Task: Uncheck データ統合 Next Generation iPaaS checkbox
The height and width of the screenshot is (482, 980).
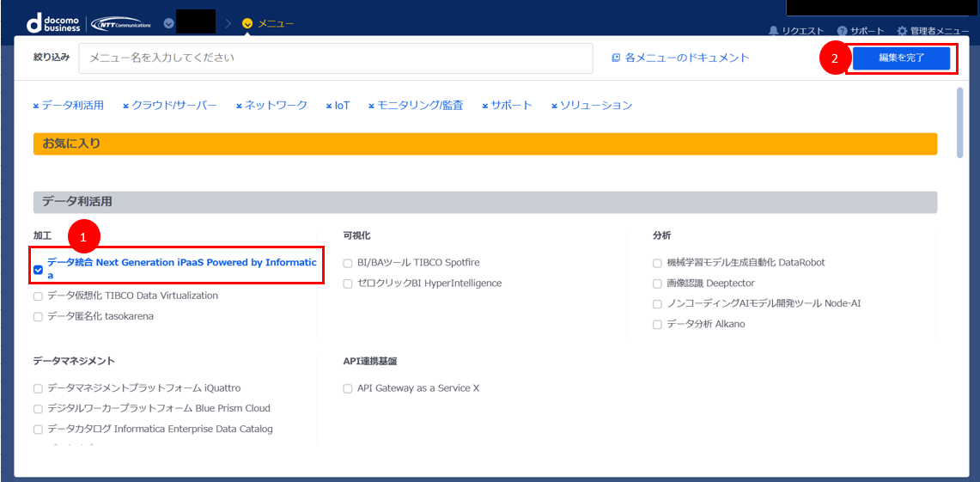Action: pos(38,270)
